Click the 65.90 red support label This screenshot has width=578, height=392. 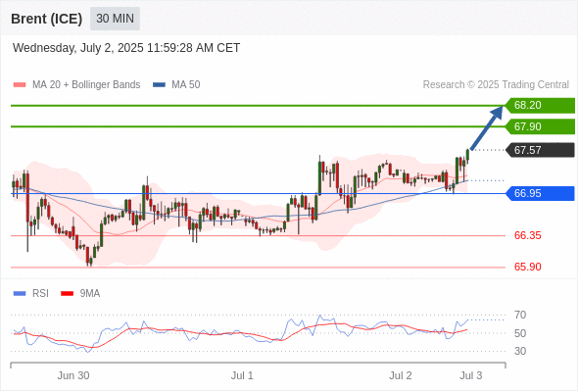[x=527, y=267]
